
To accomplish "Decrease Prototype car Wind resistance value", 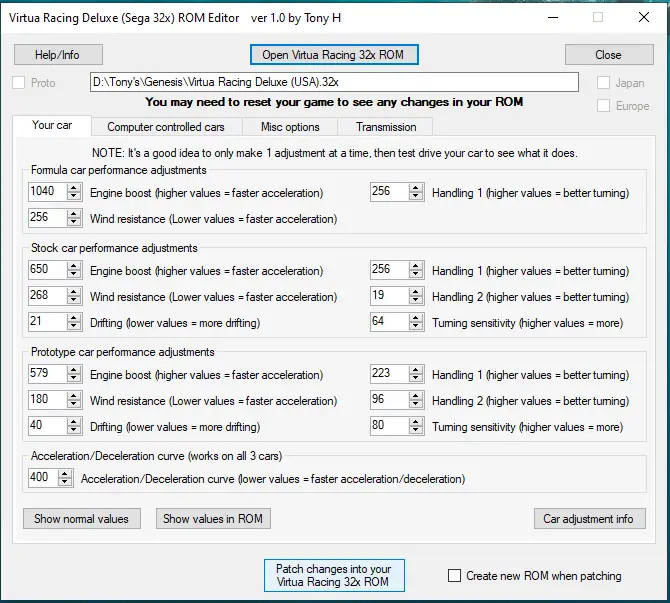I will click(74, 404).
